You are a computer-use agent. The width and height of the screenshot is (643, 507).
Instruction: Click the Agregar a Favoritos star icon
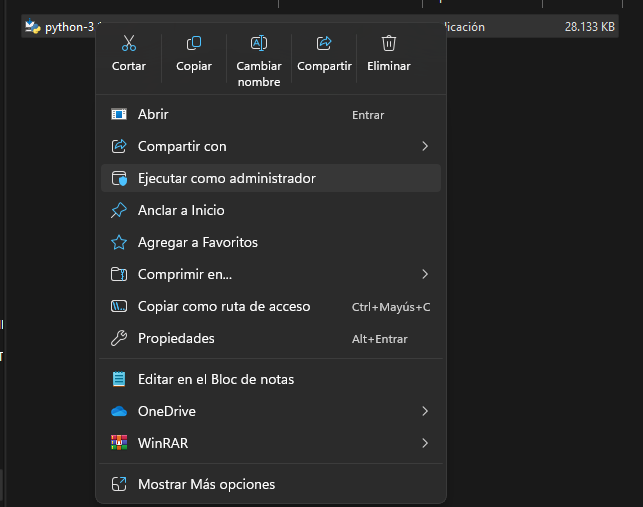(119, 242)
